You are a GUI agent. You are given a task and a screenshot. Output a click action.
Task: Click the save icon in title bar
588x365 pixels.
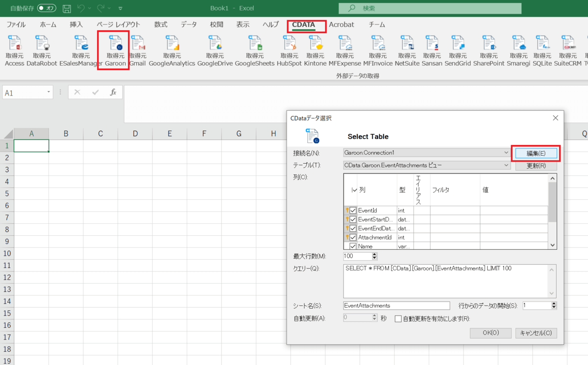(67, 8)
